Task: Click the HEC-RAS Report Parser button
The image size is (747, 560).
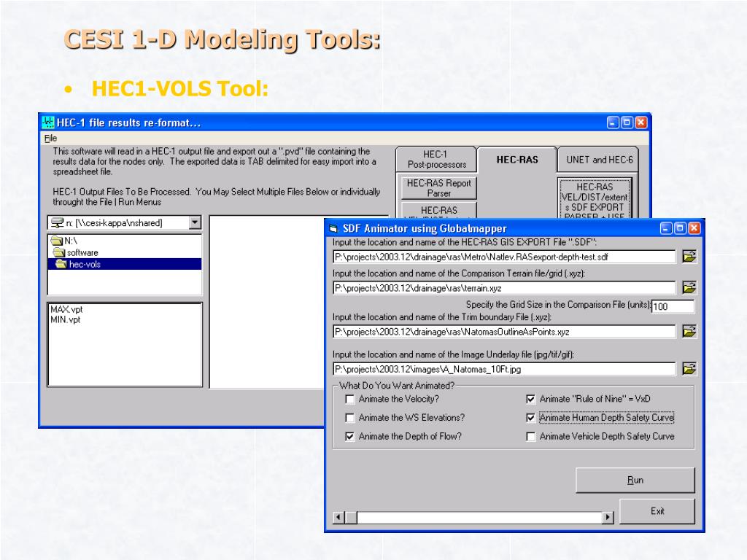Action: click(x=438, y=188)
